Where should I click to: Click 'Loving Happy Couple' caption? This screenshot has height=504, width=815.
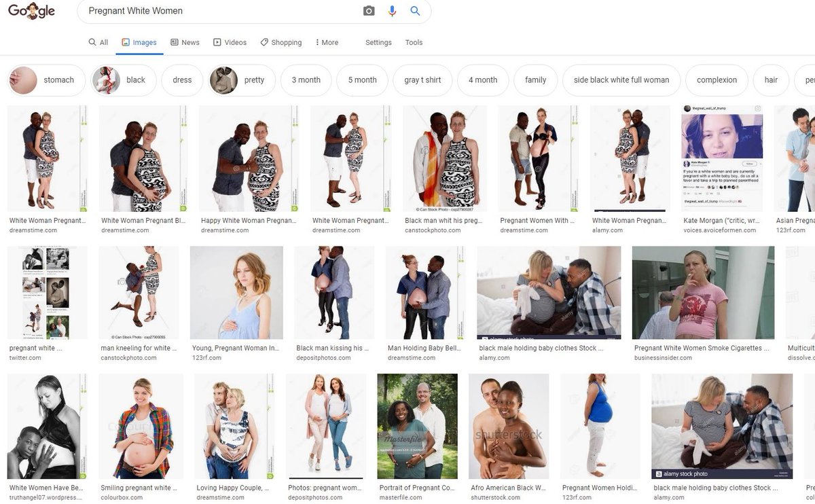232,488
